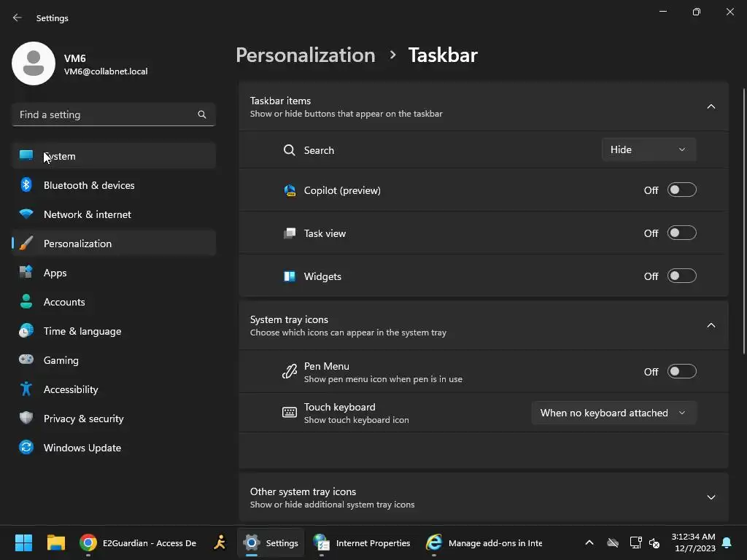Open Bluetooth & devices settings
747x560 pixels.
88,185
